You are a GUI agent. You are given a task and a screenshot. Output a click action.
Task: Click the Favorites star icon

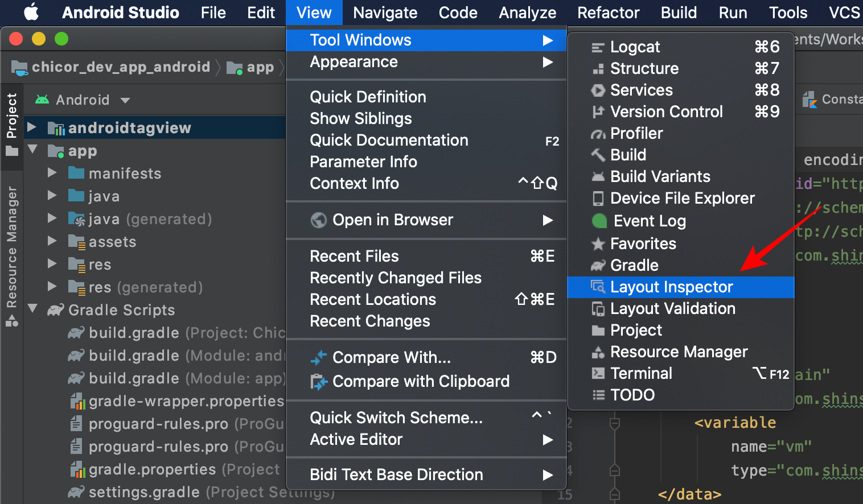[598, 244]
